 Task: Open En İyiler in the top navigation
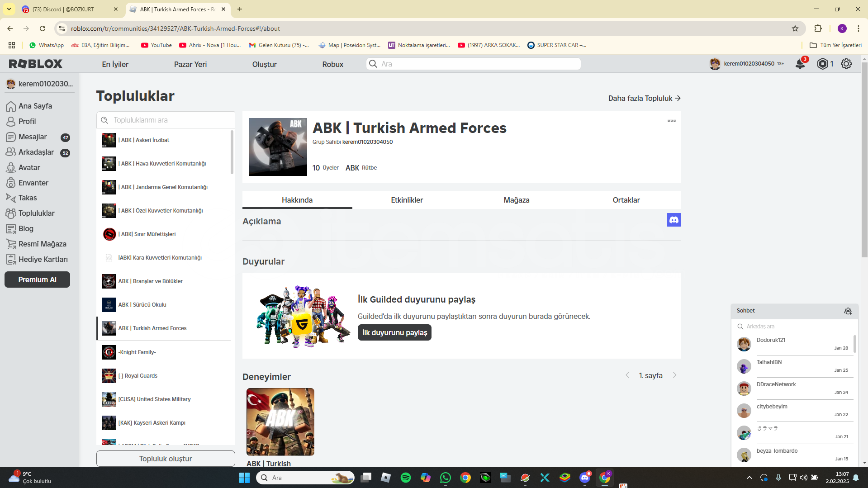pos(115,64)
